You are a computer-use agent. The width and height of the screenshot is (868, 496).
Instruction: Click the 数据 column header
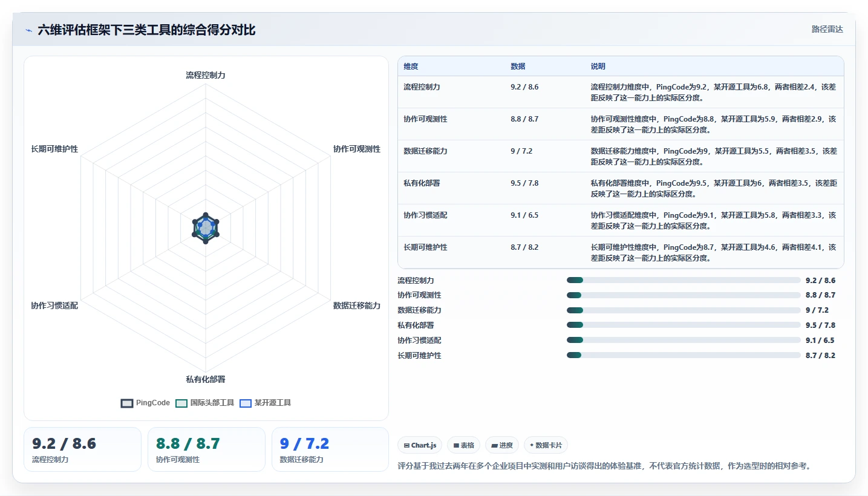518,67
